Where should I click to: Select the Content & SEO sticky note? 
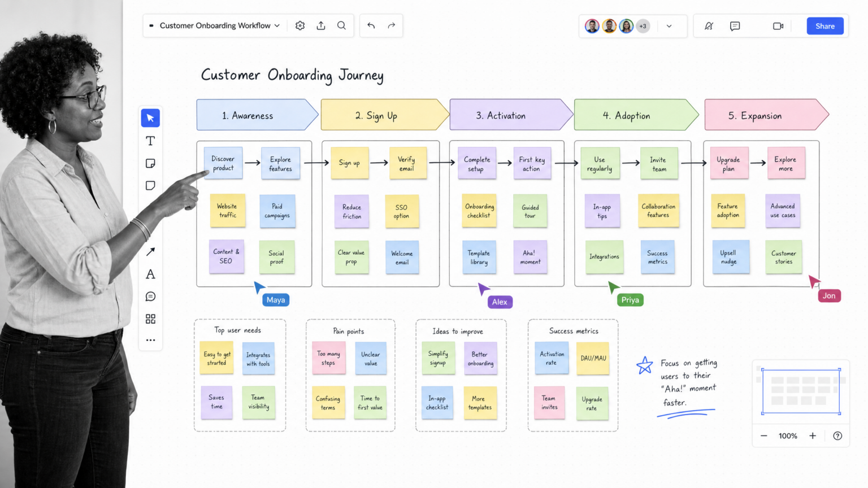pos(226,256)
